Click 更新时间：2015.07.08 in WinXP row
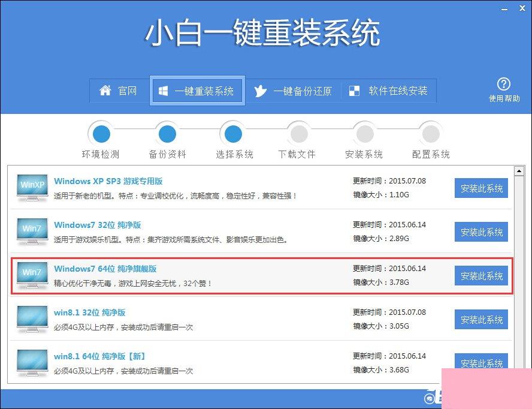 (389, 181)
